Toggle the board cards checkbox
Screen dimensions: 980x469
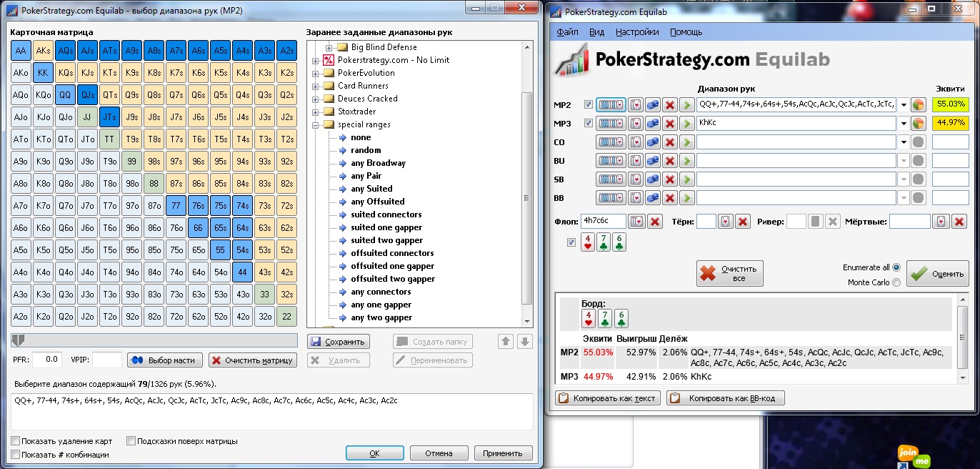[x=571, y=242]
